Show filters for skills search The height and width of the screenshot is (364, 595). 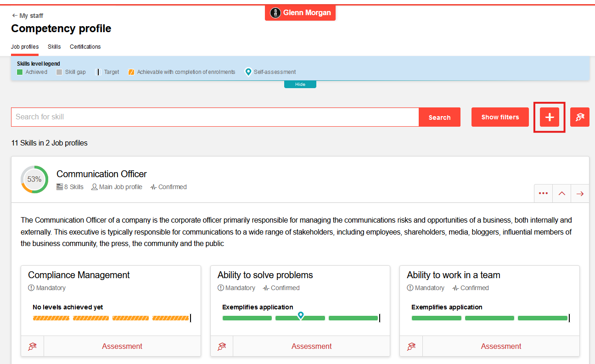click(500, 117)
